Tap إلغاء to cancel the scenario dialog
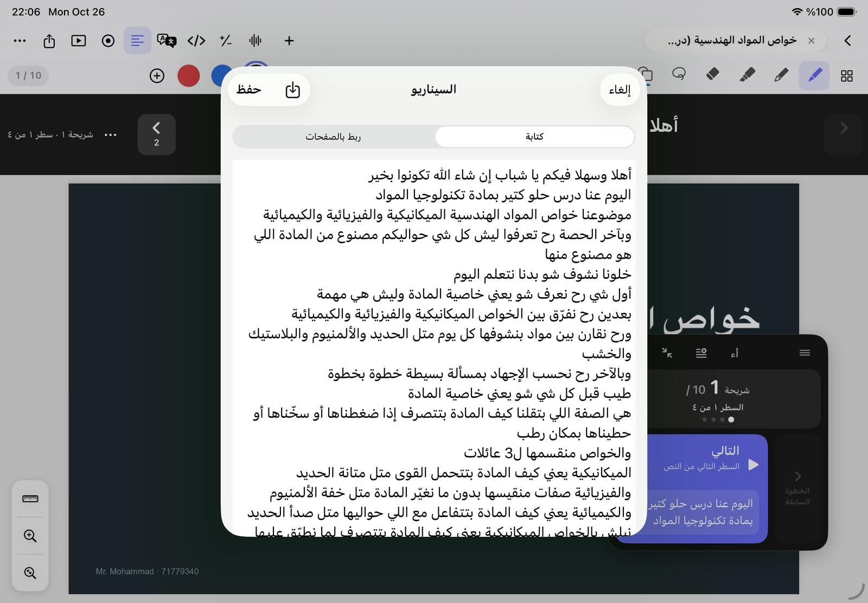868x603 pixels. tap(620, 90)
